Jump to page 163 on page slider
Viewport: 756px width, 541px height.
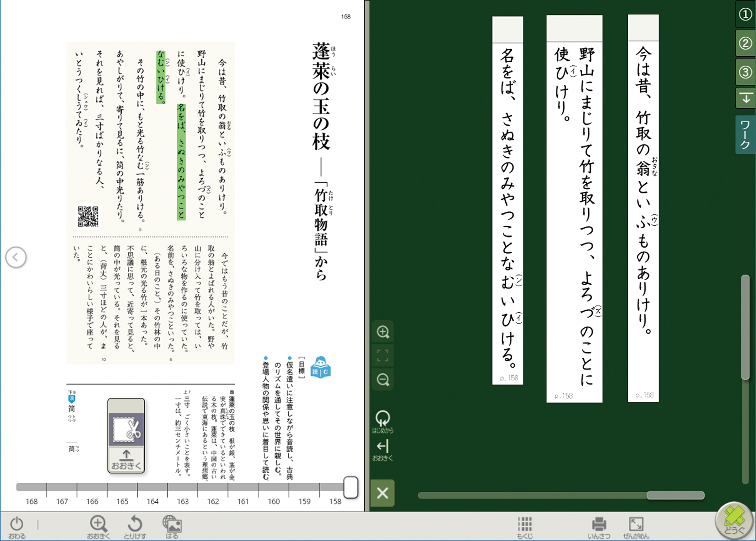(182, 501)
